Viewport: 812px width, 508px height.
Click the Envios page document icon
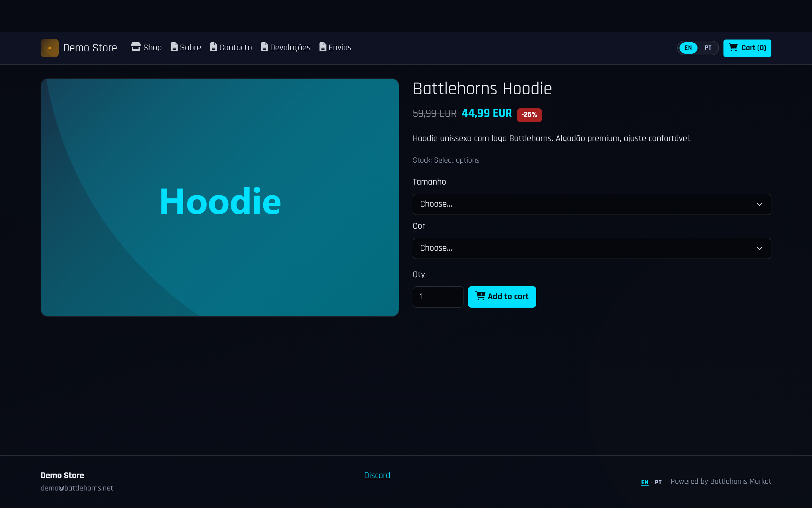(x=323, y=47)
